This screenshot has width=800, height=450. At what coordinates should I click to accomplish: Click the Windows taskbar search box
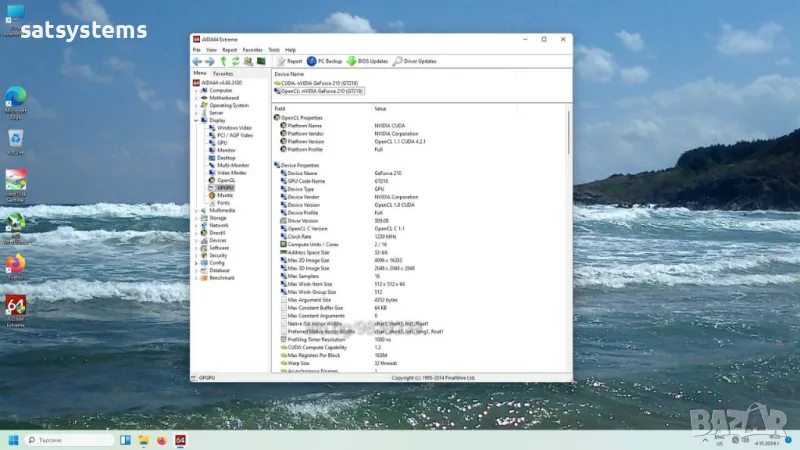click(x=70, y=440)
